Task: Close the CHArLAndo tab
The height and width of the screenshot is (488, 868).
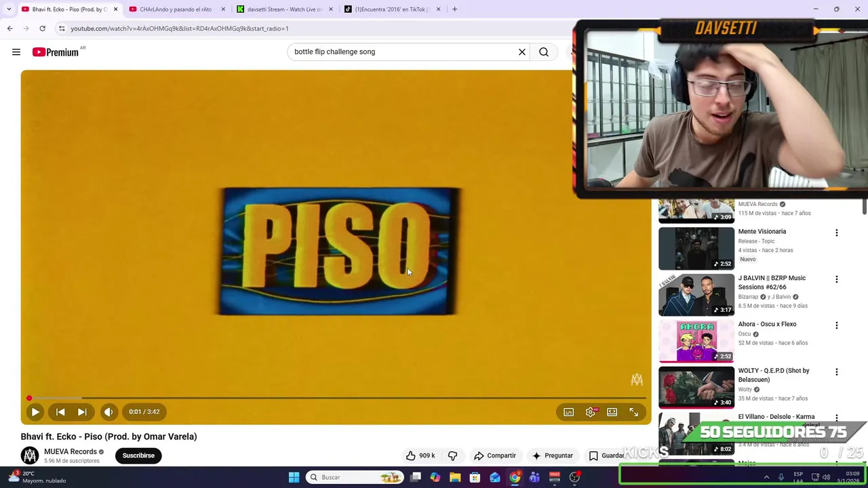Action: [223, 9]
